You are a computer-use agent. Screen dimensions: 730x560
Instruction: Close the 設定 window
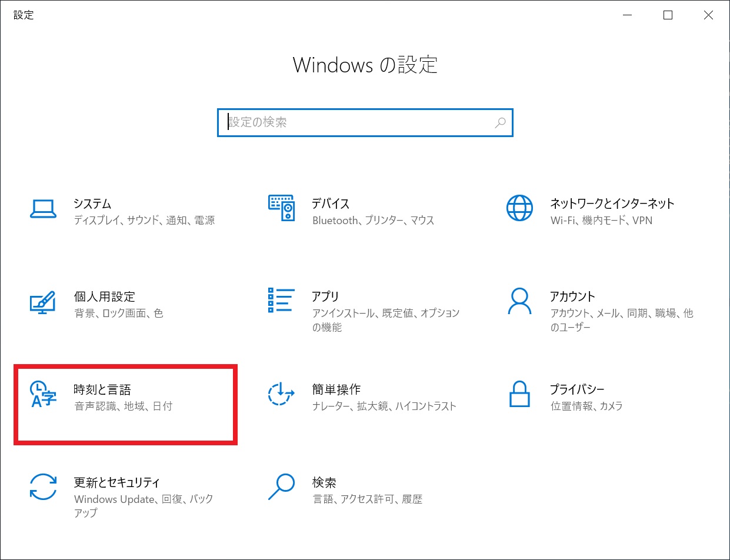[x=709, y=16]
